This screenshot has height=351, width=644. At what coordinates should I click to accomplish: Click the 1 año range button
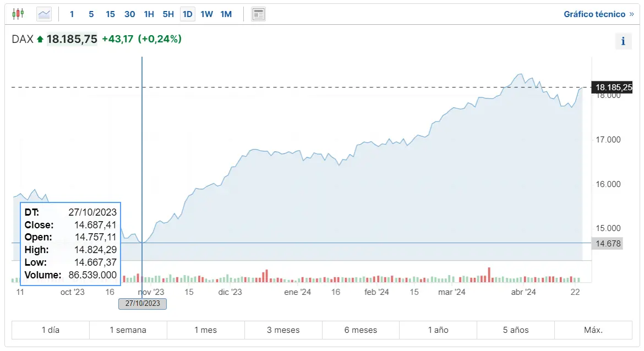(438, 330)
